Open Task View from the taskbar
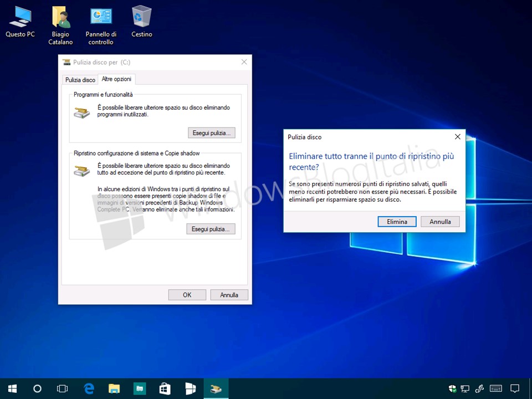 point(63,388)
